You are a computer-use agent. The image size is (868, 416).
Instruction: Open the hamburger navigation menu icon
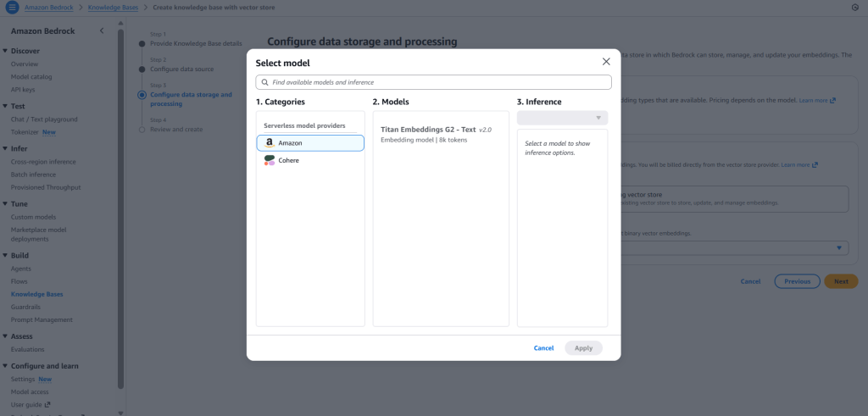[12, 7]
